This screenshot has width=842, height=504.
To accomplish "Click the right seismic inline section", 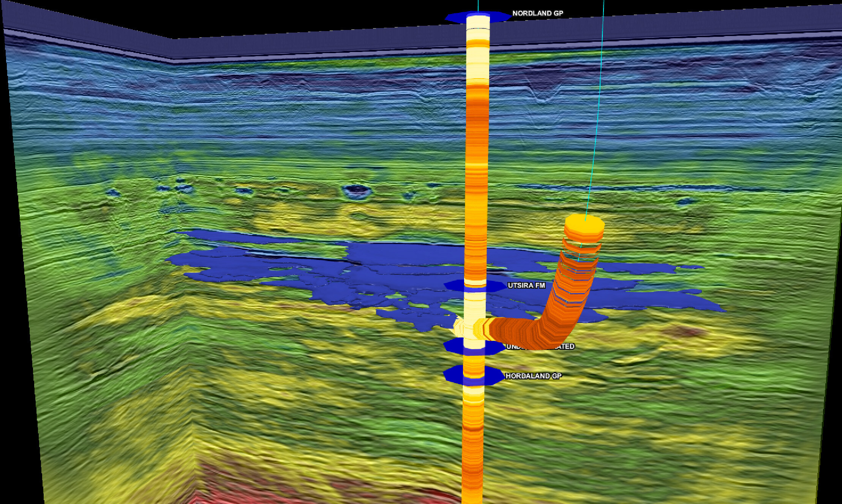I will pos(722,152).
